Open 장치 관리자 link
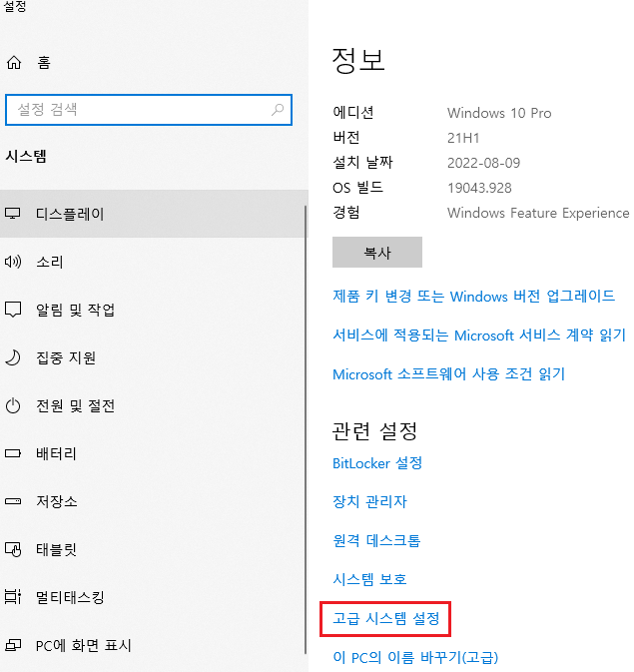The height and width of the screenshot is (672, 634). pos(369,501)
